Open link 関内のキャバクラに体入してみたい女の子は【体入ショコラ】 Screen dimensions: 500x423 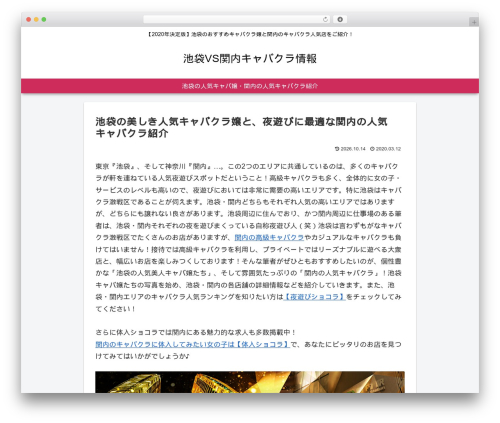[192, 344]
